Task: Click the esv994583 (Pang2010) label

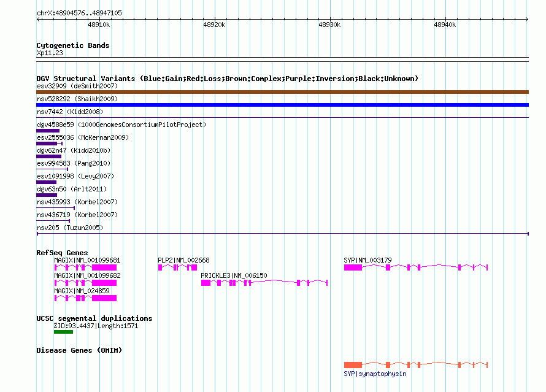Action: click(74, 163)
